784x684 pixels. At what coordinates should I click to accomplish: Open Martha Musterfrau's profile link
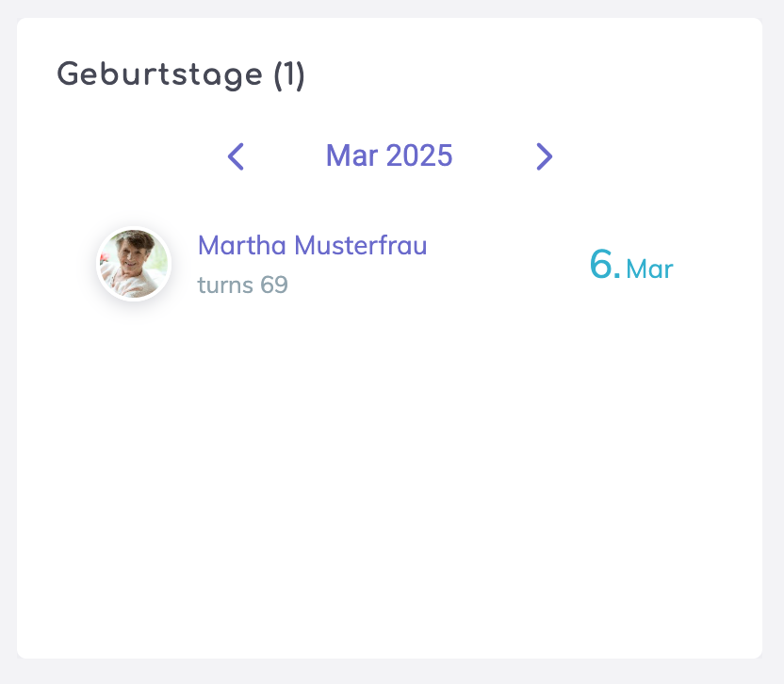point(312,246)
